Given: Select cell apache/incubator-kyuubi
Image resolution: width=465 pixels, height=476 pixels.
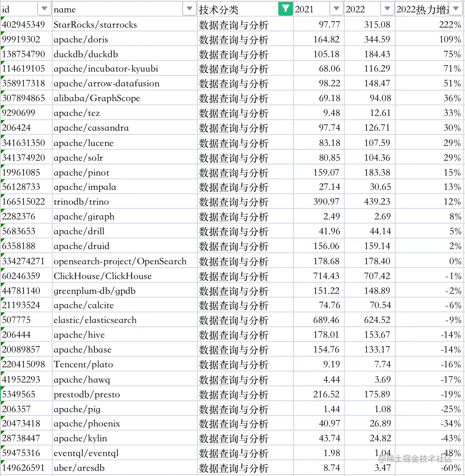Looking at the screenshot, I should click(x=124, y=68).
